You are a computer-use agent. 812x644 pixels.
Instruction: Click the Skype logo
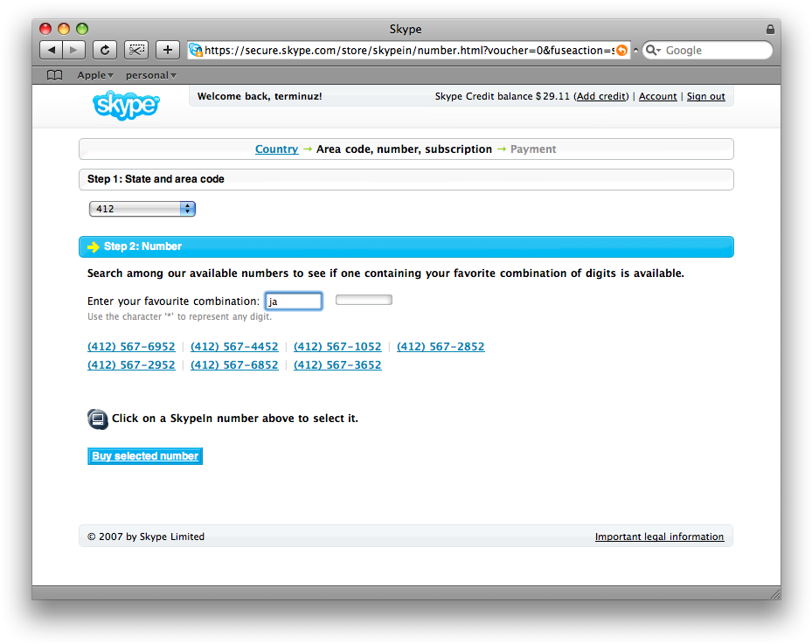(x=126, y=106)
